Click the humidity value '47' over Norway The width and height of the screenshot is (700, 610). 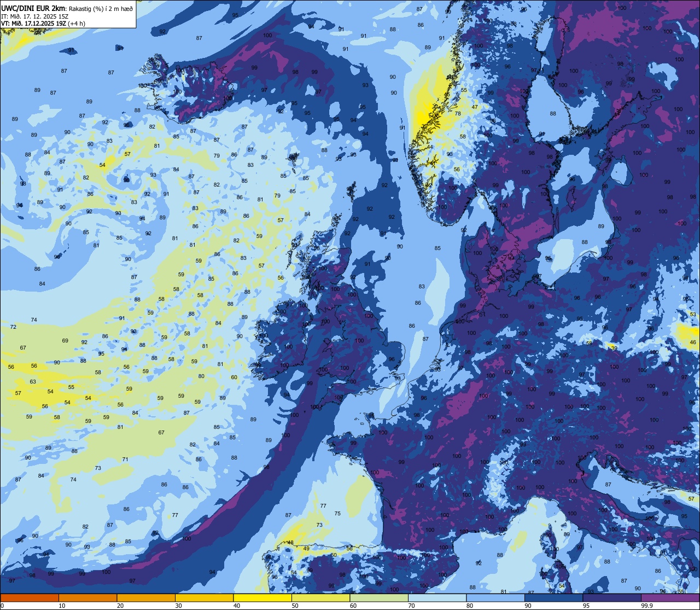point(475,107)
